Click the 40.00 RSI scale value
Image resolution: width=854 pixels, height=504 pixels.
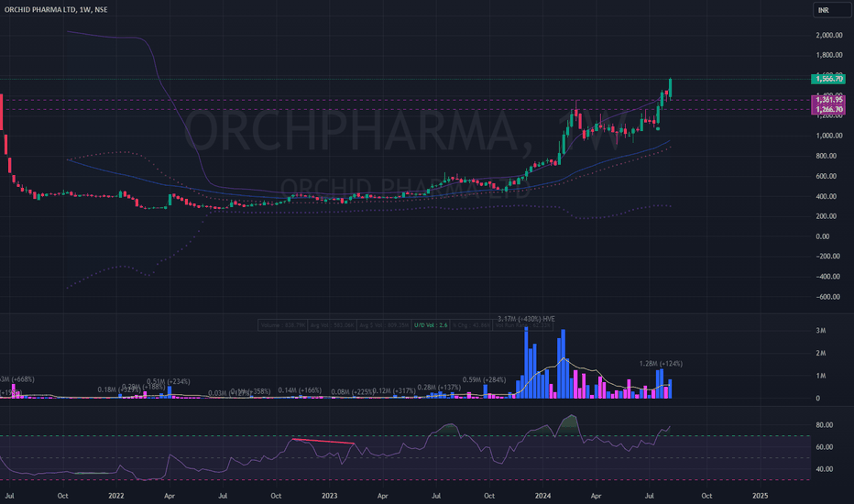824,469
